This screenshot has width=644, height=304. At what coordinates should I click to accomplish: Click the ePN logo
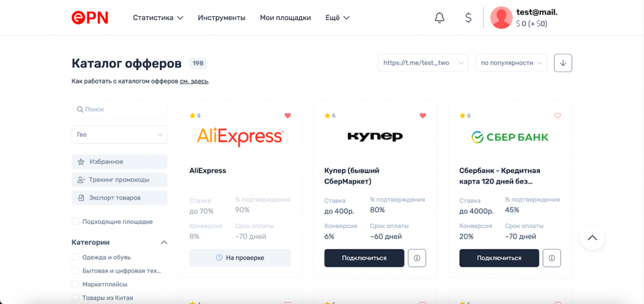point(89,18)
